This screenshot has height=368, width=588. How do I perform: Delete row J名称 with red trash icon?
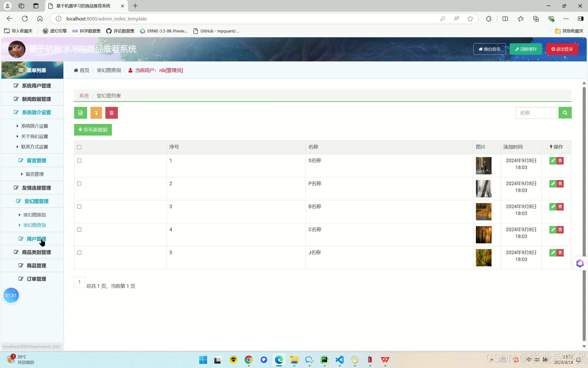tap(560, 253)
